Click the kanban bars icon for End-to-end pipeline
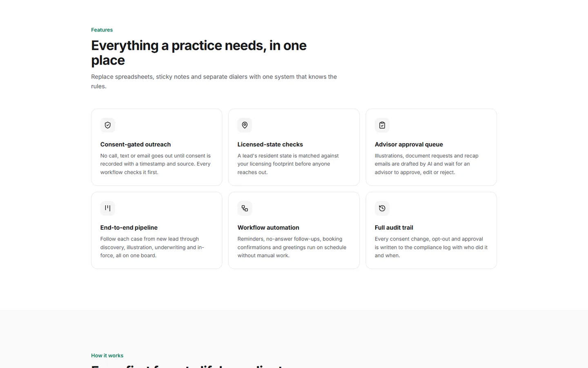Viewport: 588px width, 368px height. pyautogui.click(x=107, y=208)
